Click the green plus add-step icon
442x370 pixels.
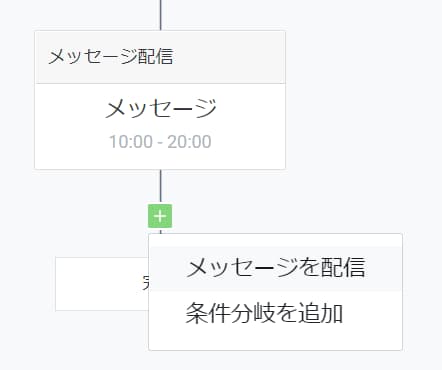(160, 216)
